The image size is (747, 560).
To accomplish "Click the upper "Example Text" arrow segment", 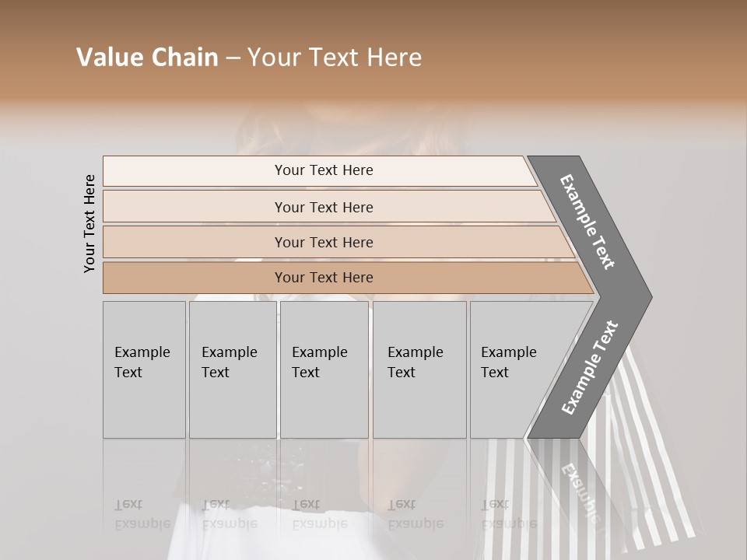I will point(589,222).
